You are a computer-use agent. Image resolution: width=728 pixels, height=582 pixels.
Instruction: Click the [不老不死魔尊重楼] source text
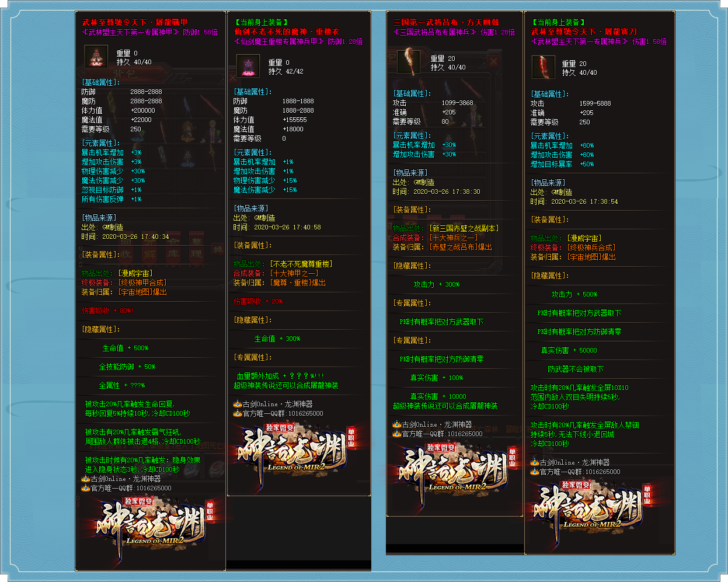pyautogui.click(x=301, y=264)
